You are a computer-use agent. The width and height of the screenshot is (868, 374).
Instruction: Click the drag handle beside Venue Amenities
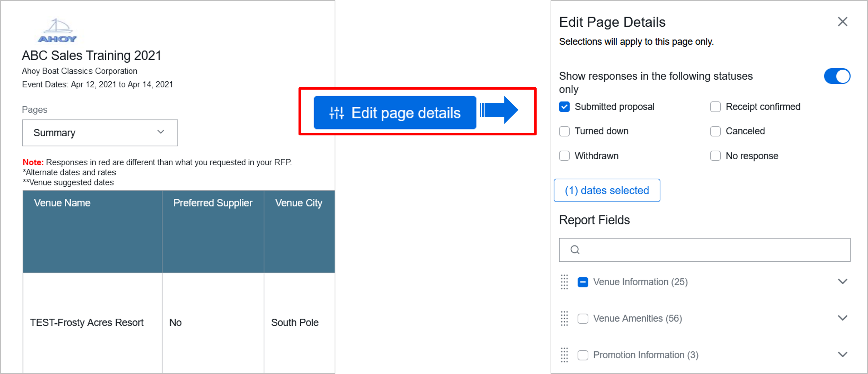565,318
